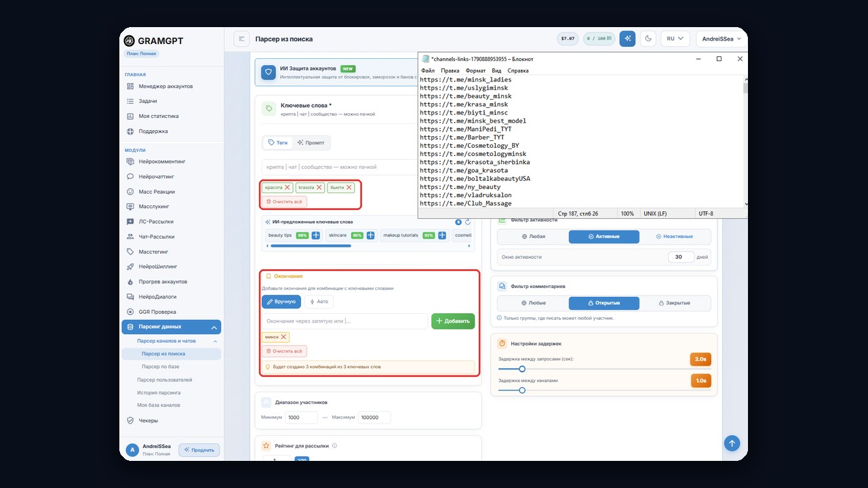Refresh the AI-suggested keywords list
The width and height of the screenshot is (868, 488).
(x=468, y=222)
